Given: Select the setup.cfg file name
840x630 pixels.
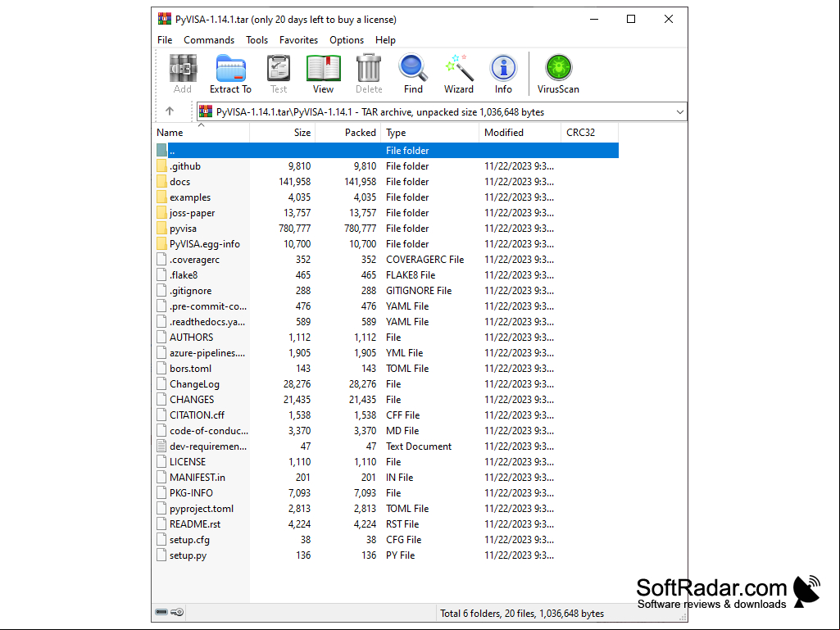Looking at the screenshot, I should (189, 539).
